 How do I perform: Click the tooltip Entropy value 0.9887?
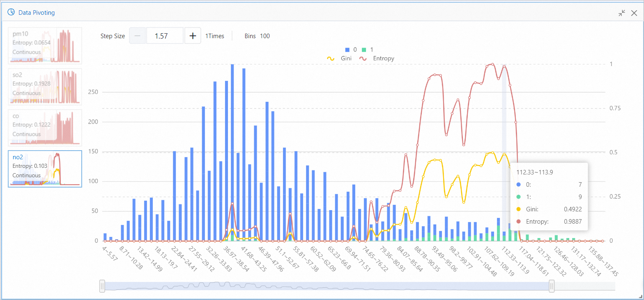(x=573, y=222)
